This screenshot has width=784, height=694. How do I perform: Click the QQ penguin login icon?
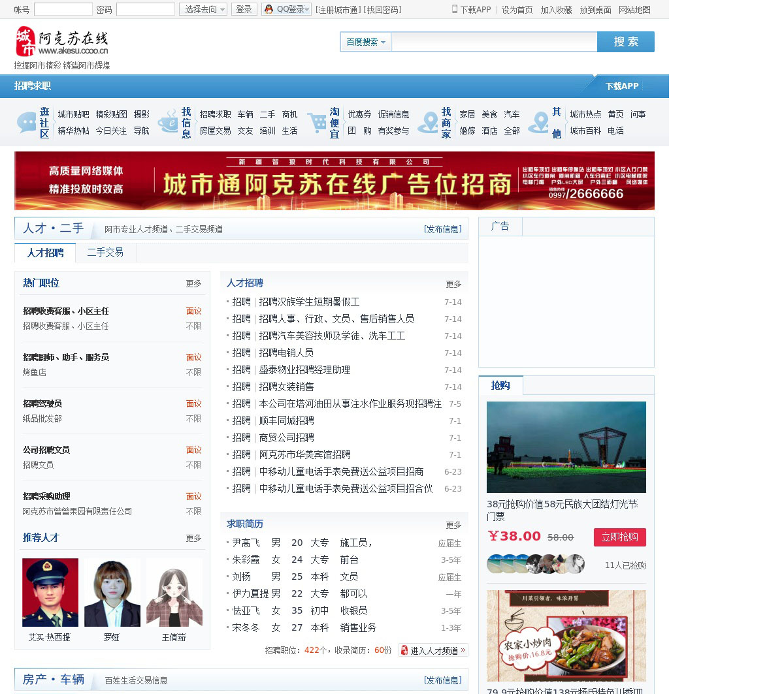(269, 9)
